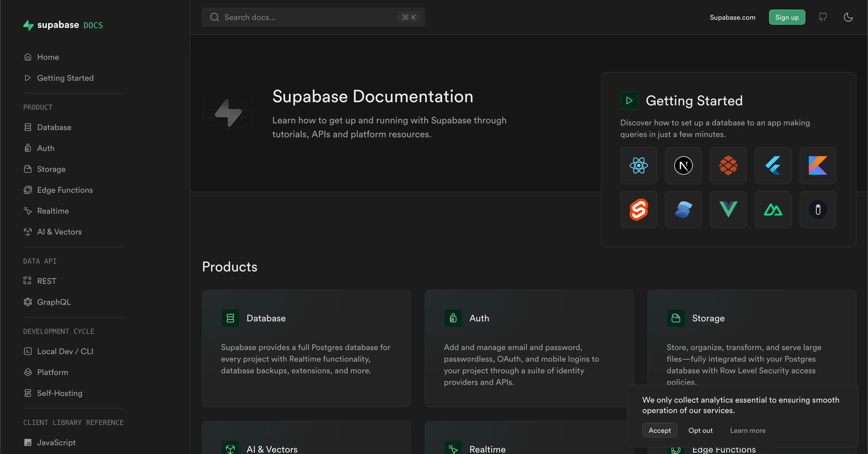Open the Next.js quickstart icon

[x=683, y=165]
